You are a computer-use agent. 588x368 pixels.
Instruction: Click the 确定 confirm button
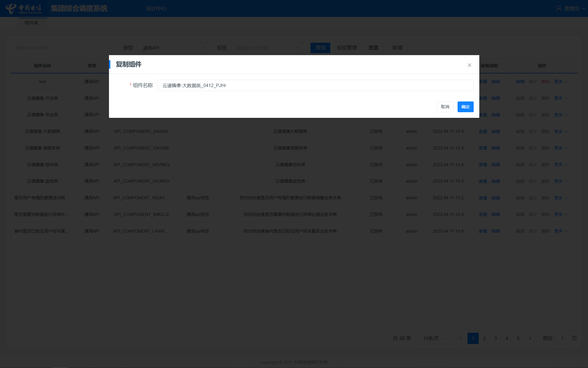coord(465,107)
